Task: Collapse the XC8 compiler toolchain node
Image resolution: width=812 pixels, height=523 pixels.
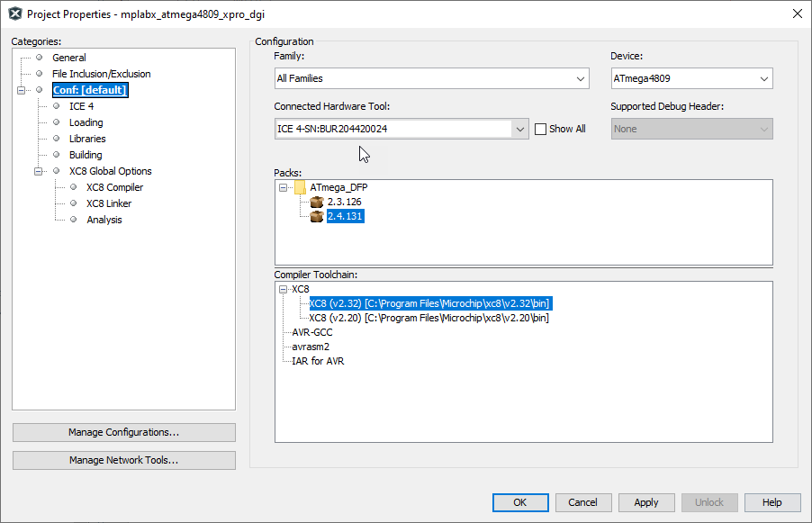Action: 284,289
